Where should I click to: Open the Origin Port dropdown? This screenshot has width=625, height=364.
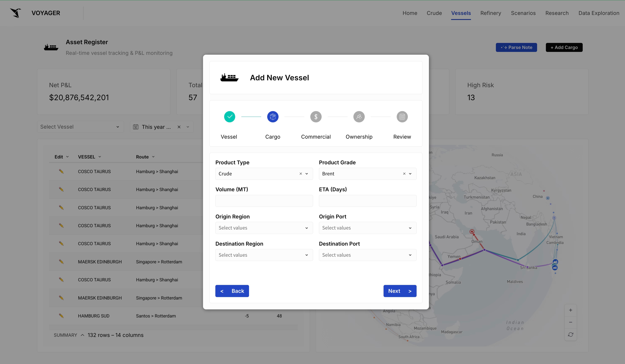[367, 228]
